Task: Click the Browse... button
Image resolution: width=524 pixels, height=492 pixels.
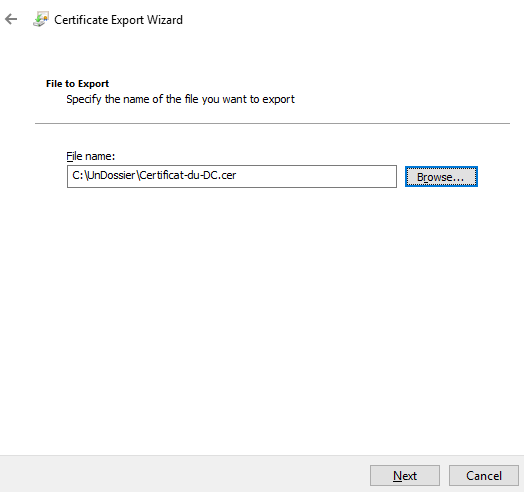Action: point(441,176)
